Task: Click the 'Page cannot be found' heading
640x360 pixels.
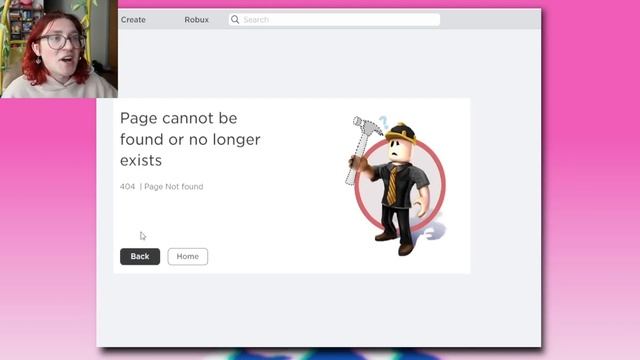Action: pyautogui.click(x=190, y=139)
